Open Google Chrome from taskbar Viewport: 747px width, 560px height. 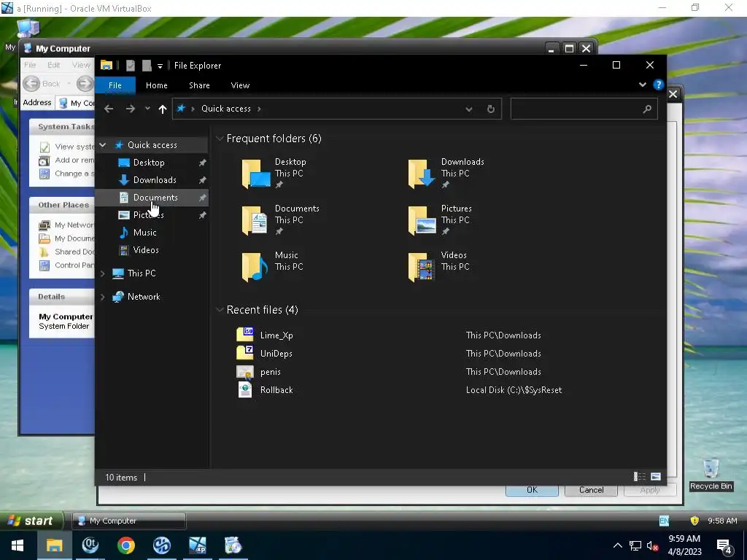126,545
